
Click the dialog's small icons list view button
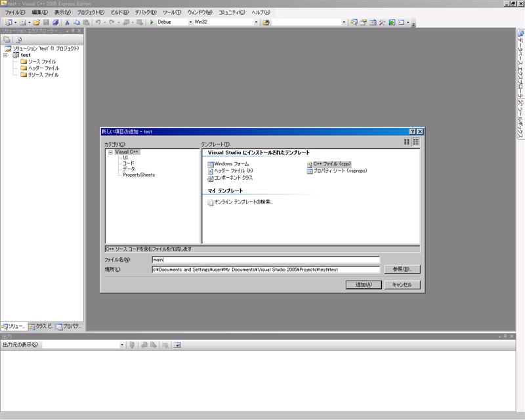pos(416,142)
